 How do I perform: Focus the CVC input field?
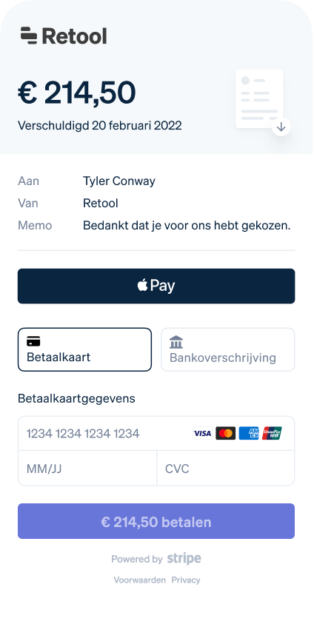226,469
